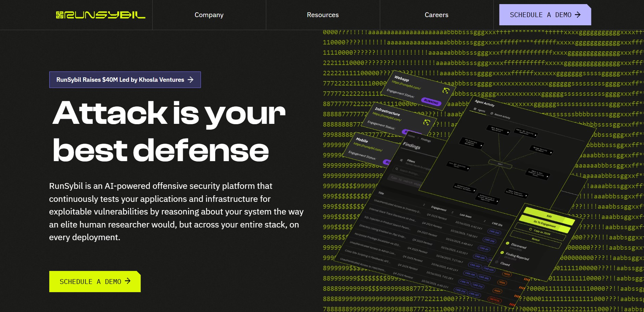The width and height of the screenshot is (644, 312).
Task: Click the yellow Schedule a Demo button
Action: coord(95,282)
